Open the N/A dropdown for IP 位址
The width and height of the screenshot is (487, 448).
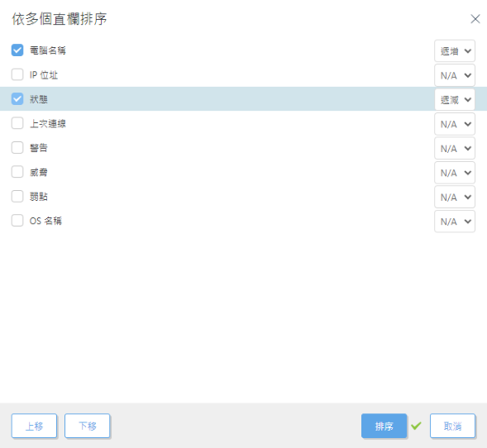coord(455,75)
